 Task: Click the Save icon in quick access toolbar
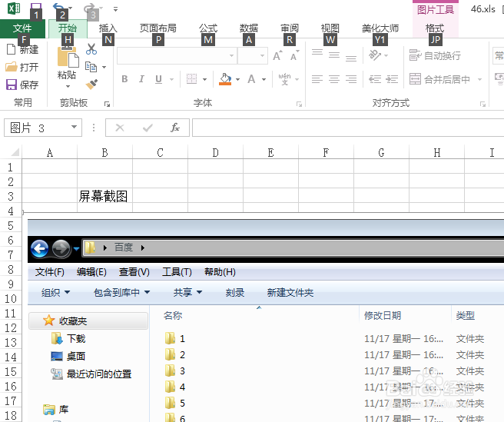click(x=36, y=6)
